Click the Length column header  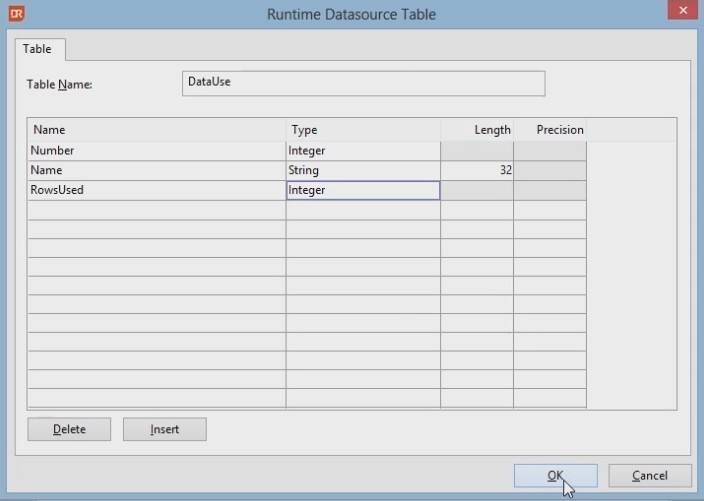(x=477, y=130)
